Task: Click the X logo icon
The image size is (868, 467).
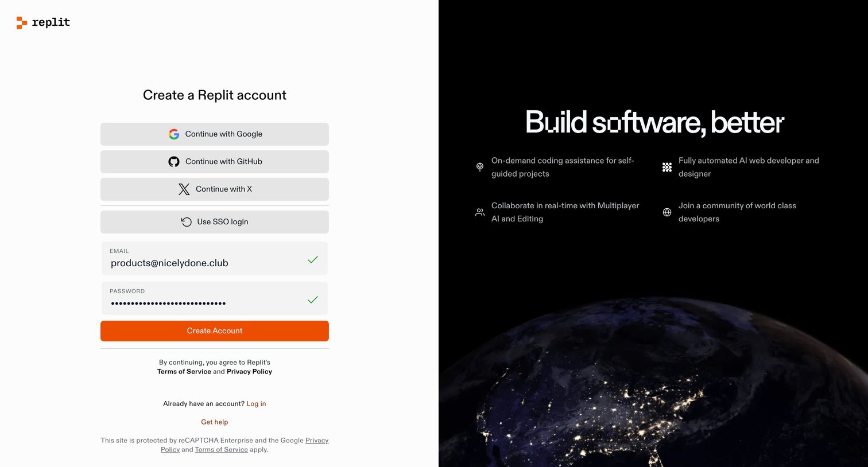Action: tap(184, 189)
